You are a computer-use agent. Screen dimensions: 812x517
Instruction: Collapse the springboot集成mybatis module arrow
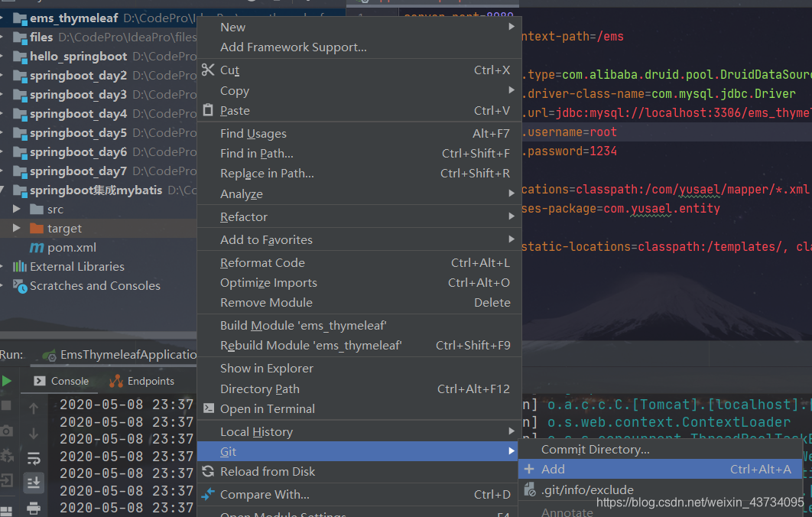click(x=2, y=190)
